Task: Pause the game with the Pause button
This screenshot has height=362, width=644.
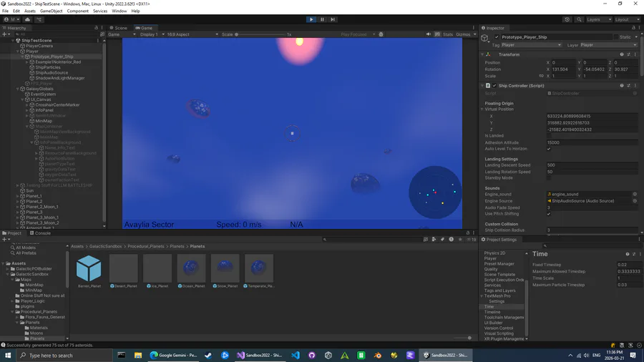Action: click(323, 19)
